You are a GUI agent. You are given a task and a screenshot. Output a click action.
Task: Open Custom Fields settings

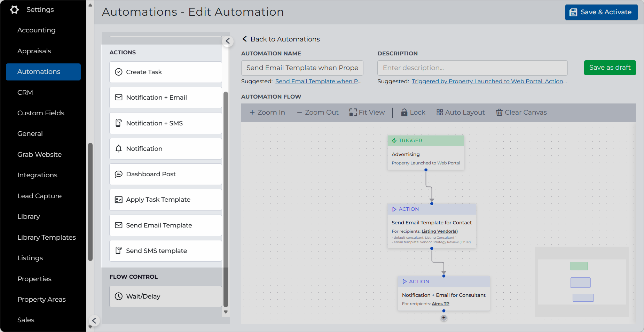tap(41, 113)
